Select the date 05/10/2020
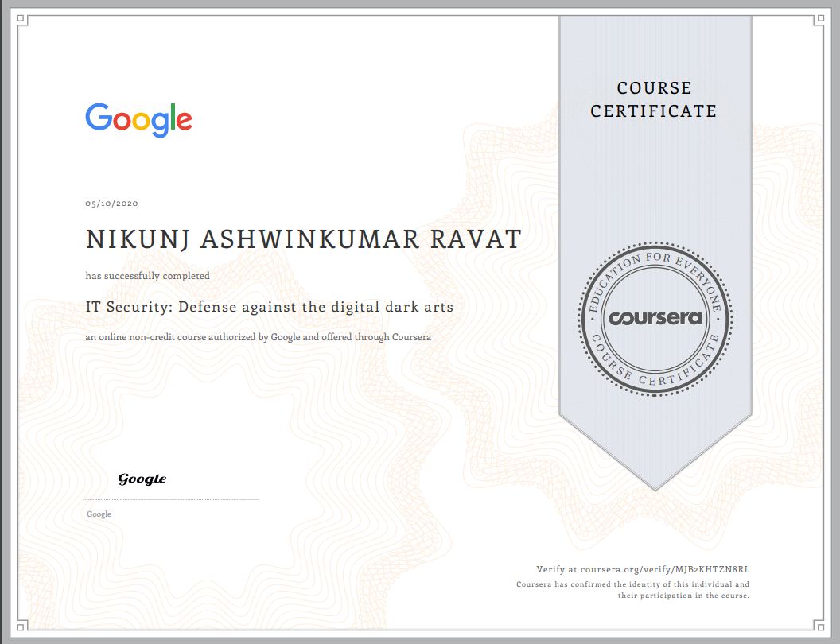The width and height of the screenshot is (840, 644). (112, 204)
